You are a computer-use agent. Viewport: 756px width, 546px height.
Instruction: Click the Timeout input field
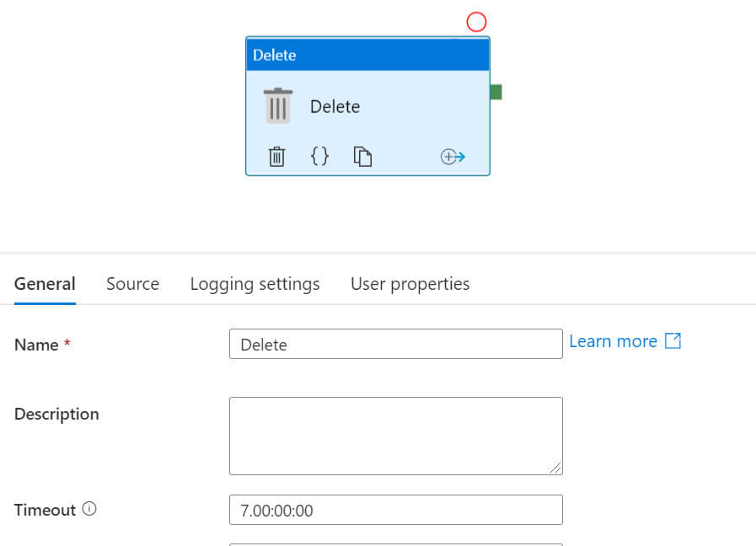click(395, 510)
